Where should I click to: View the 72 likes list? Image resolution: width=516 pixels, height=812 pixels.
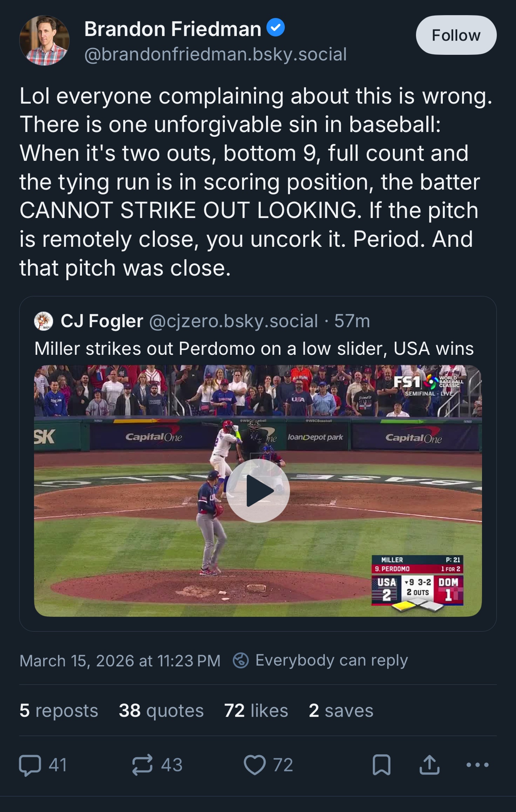point(256,710)
